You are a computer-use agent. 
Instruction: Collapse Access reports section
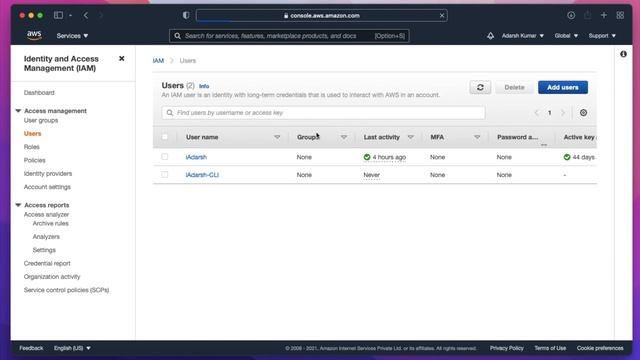tap(18, 205)
